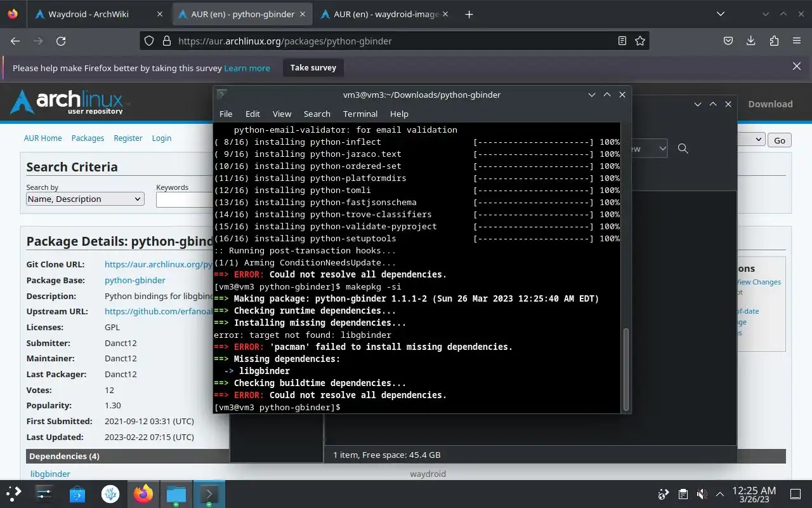Open the tracking protection shield icon
Viewport: 812px width, 508px height.
pos(149,41)
